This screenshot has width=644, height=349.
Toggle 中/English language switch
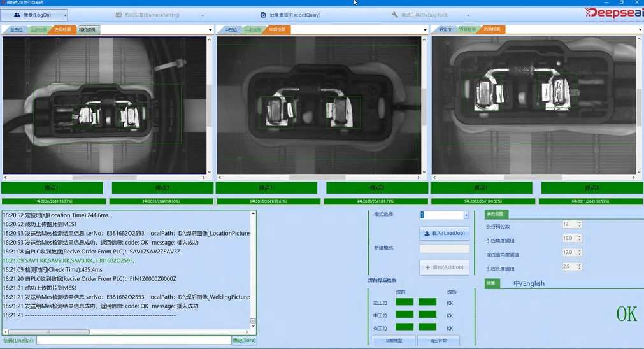529,283
